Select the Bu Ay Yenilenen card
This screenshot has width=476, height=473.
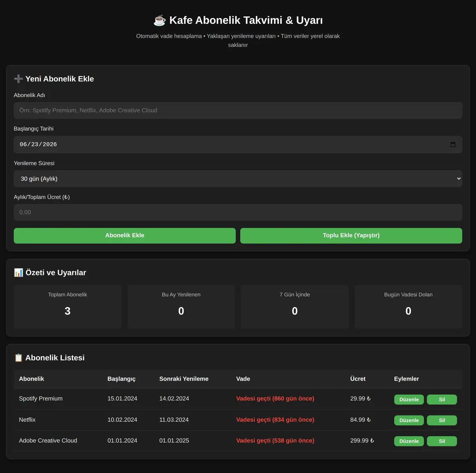point(181,306)
